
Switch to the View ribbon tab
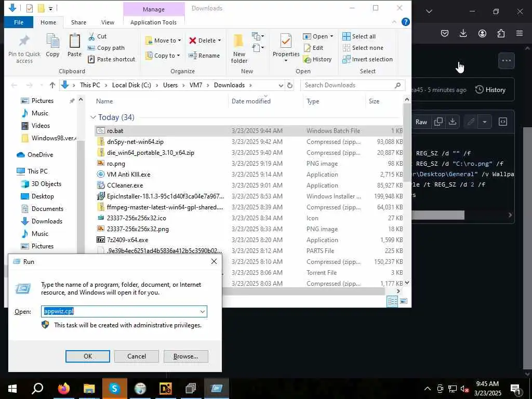pyautogui.click(x=108, y=22)
